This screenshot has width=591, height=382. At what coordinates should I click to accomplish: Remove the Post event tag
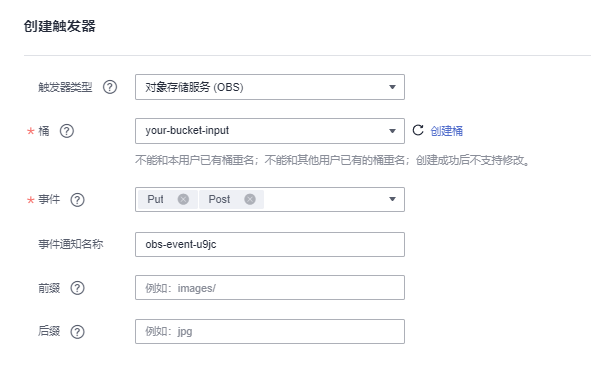(250, 199)
